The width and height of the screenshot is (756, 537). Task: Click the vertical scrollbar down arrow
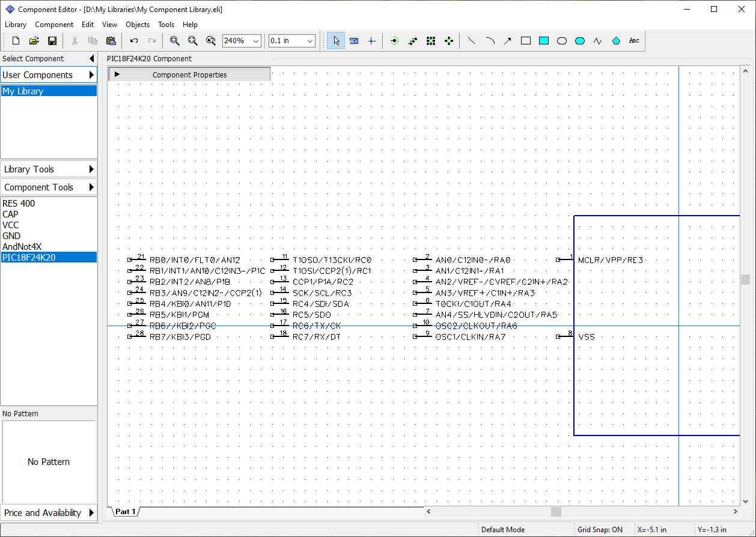(x=746, y=501)
